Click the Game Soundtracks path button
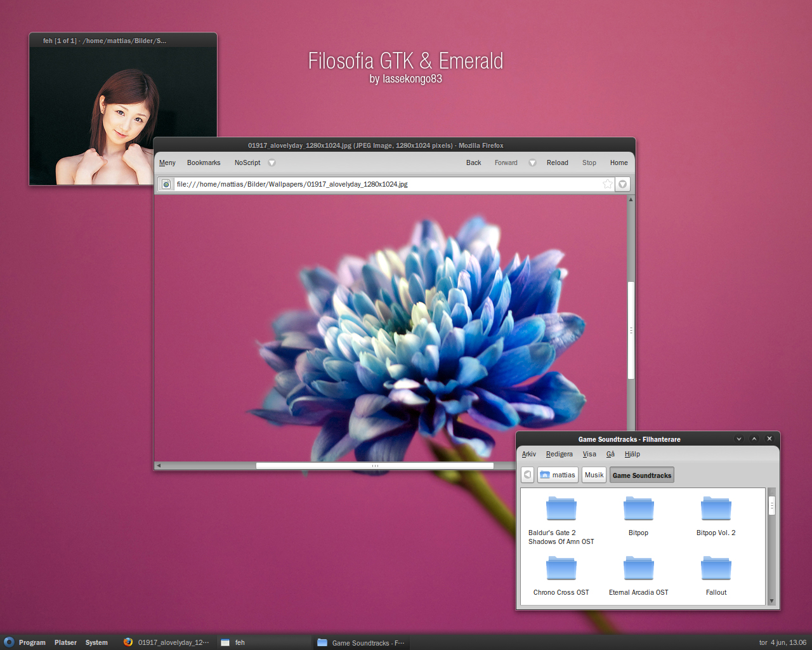Screen dimensions: 812x650 (642, 475)
